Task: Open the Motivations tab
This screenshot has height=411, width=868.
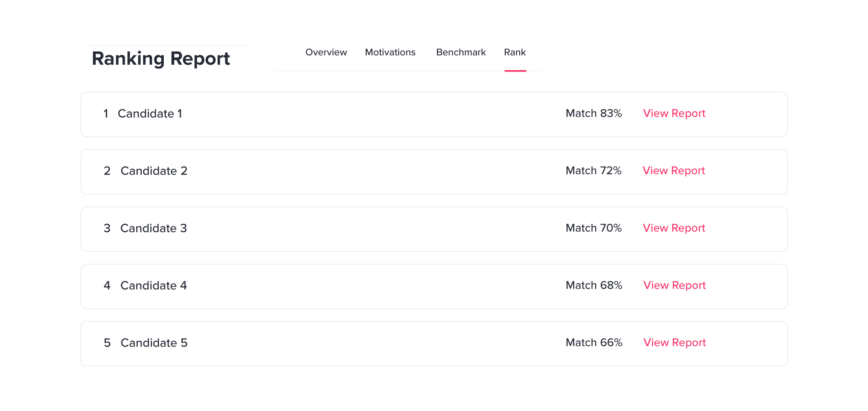Action: coord(390,52)
